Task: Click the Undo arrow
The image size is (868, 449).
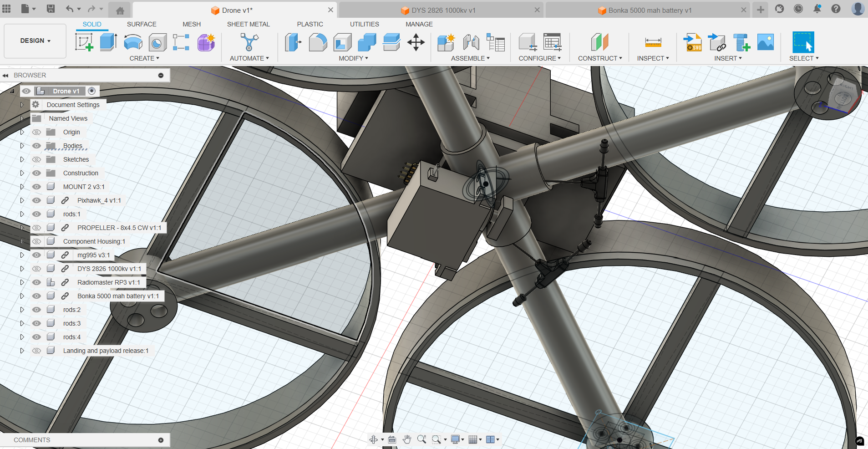Action: pos(69,9)
